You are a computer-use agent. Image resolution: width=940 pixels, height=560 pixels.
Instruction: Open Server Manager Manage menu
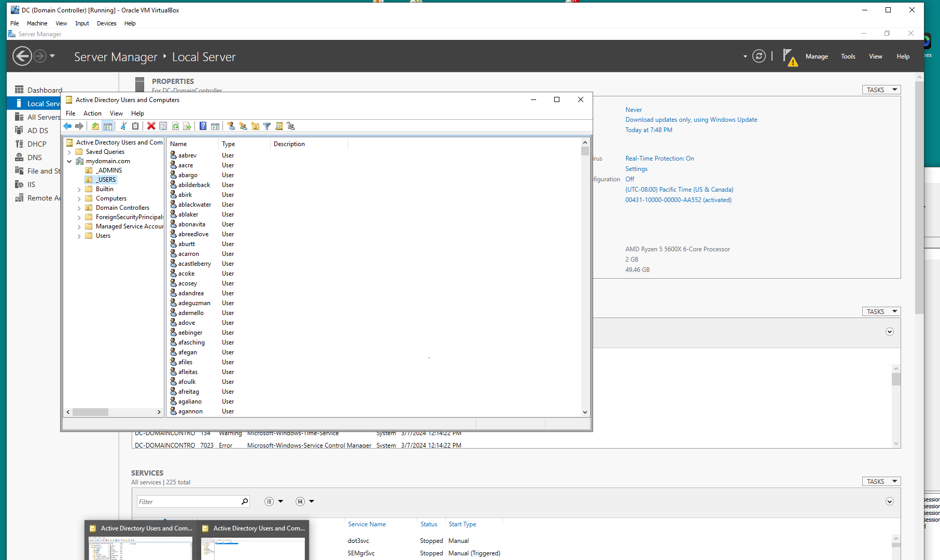tap(817, 56)
